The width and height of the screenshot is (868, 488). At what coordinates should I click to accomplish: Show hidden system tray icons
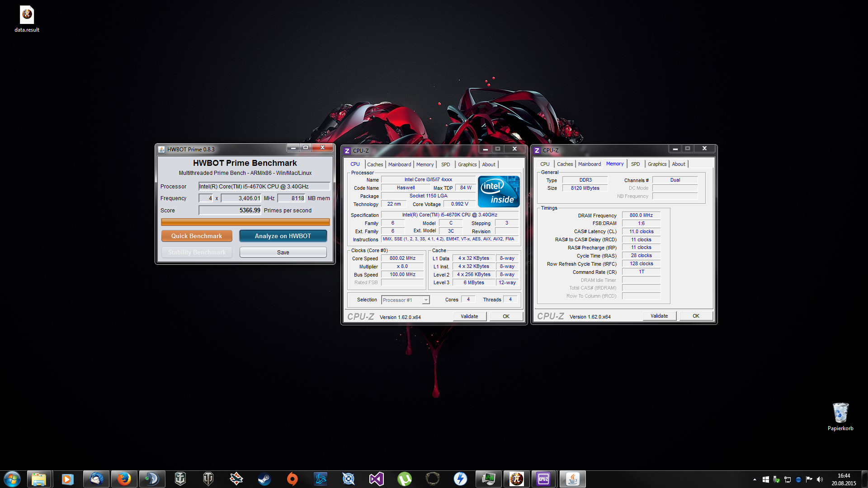coord(755,479)
